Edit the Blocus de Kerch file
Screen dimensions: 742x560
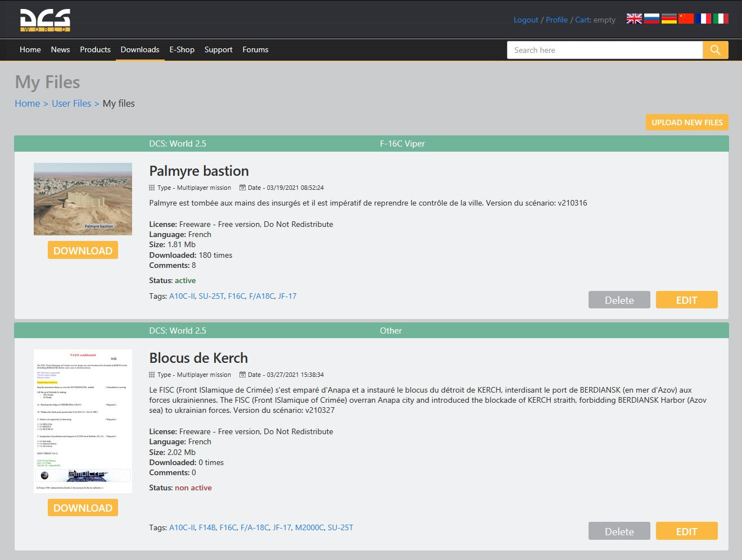click(687, 531)
